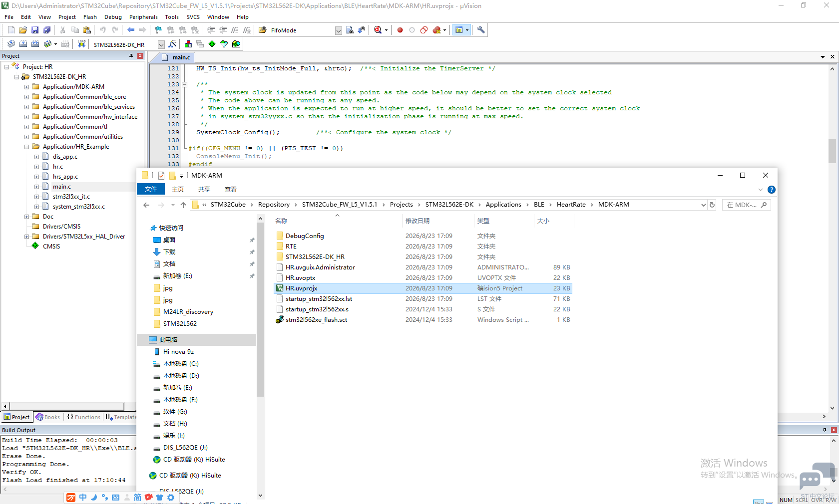
Task: Insert a bookmark using the flag icon
Action: coord(158,30)
